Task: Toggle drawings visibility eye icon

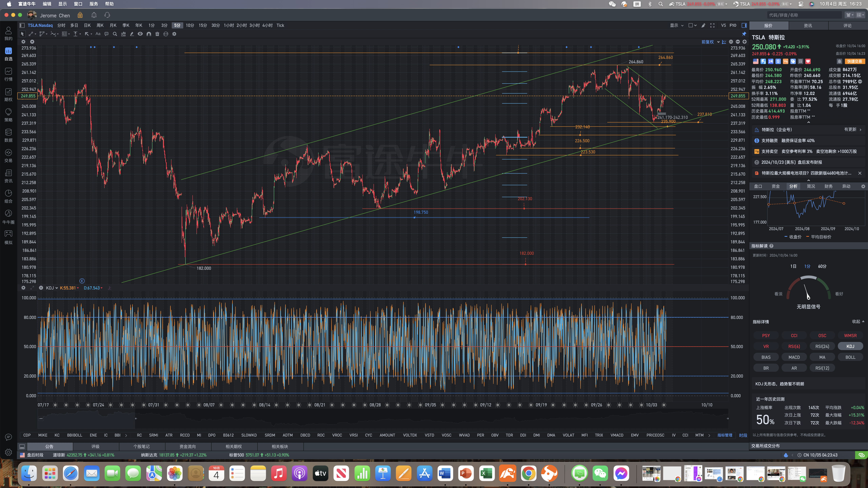Action: [140, 34]
